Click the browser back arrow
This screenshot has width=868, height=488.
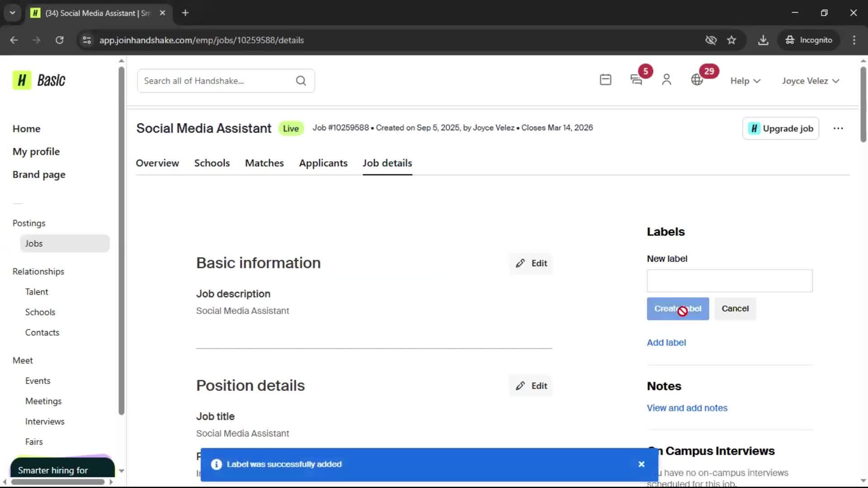14,40
